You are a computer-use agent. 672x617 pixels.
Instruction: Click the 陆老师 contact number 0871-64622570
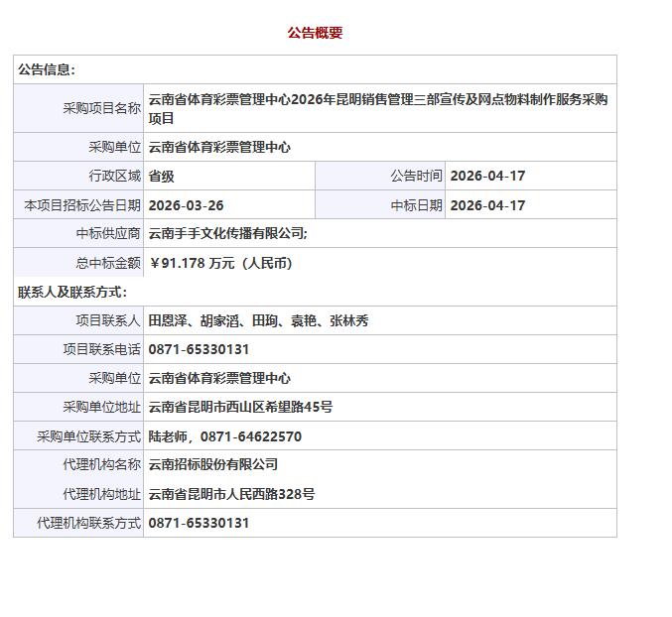tap(250, 436)
